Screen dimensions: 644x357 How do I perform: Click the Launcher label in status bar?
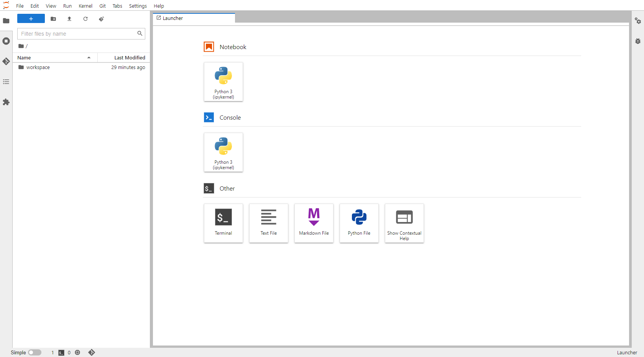pyautogui.click(x=627, y=352)
